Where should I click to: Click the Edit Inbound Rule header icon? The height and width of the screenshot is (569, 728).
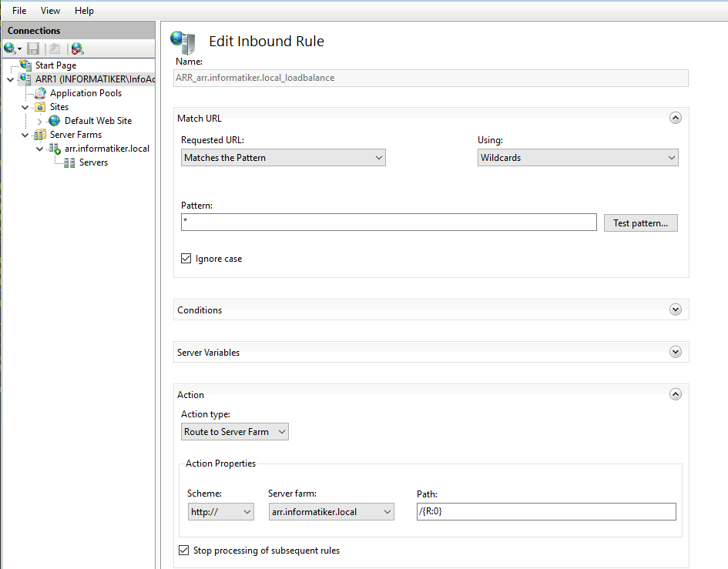tap(183, 42)
